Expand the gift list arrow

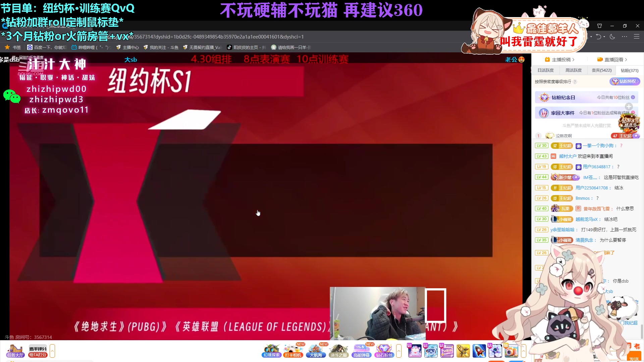(524, 351)
